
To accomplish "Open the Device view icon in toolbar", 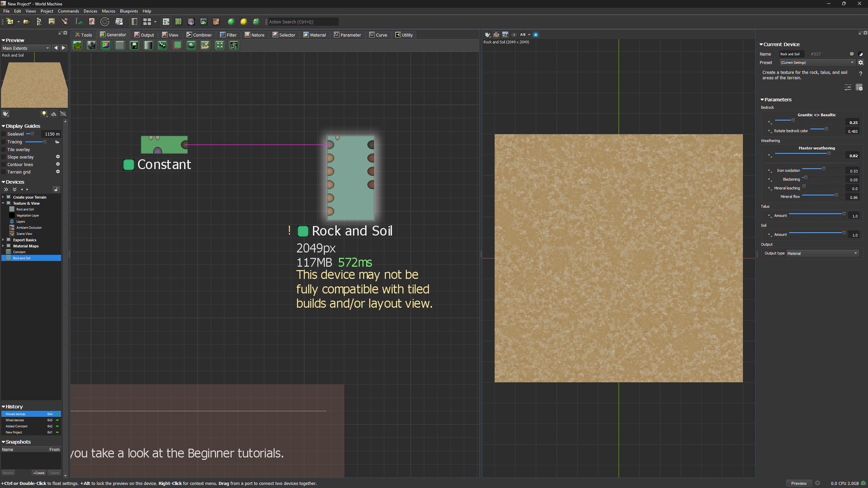I will point(166,22).
